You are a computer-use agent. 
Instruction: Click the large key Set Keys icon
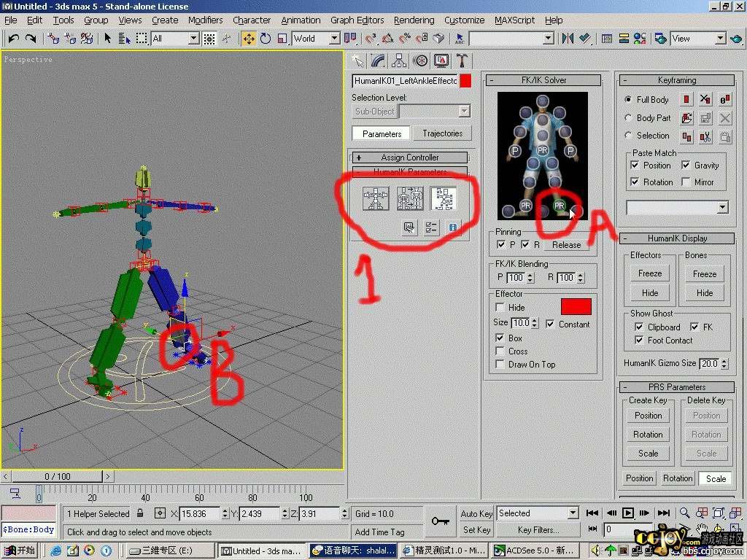[440, 521]
